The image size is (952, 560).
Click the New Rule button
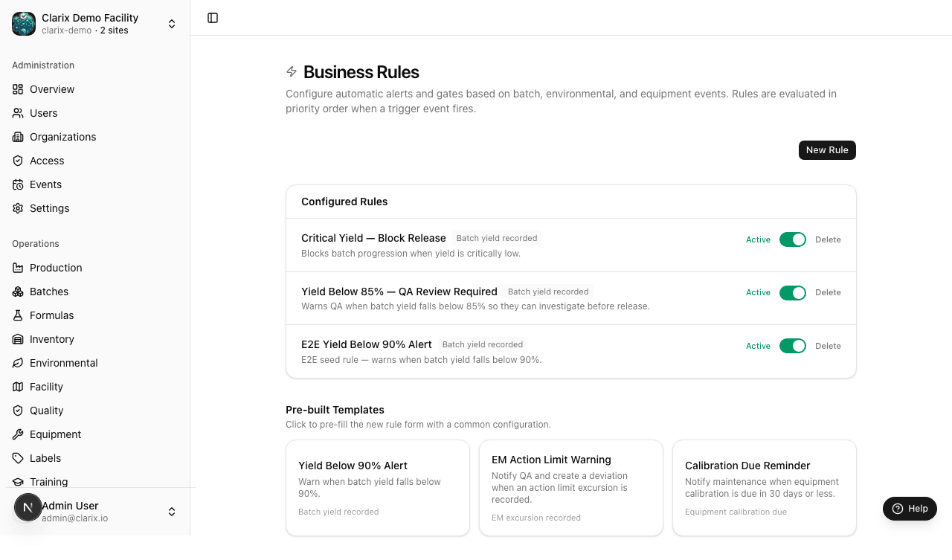(x=827, y=149)
